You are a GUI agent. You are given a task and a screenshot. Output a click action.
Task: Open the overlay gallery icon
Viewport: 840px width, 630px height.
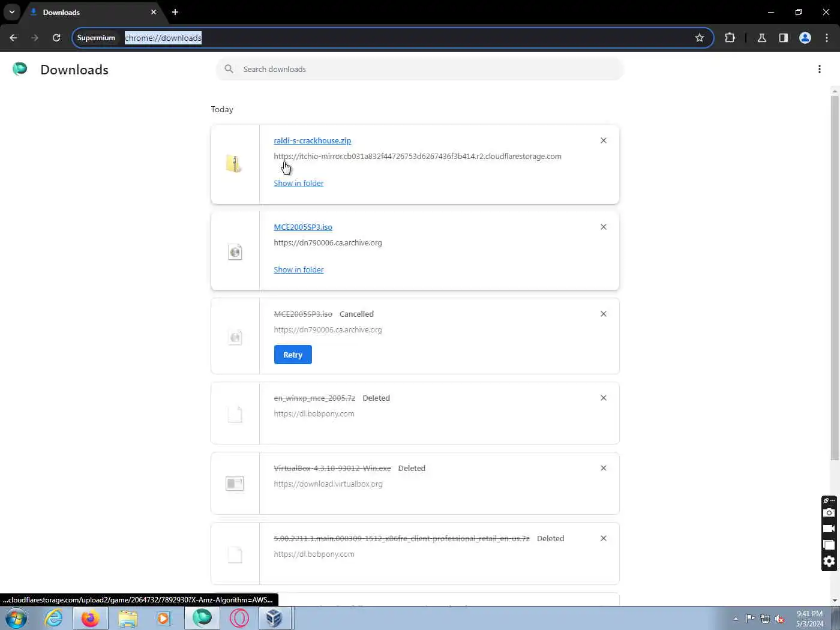[x=829, y=545]
